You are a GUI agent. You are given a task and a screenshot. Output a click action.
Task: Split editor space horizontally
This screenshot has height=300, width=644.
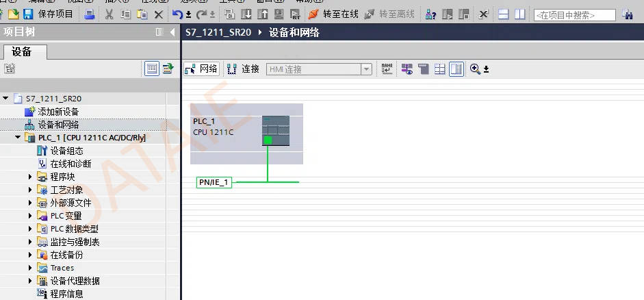[x=504, y=15]
